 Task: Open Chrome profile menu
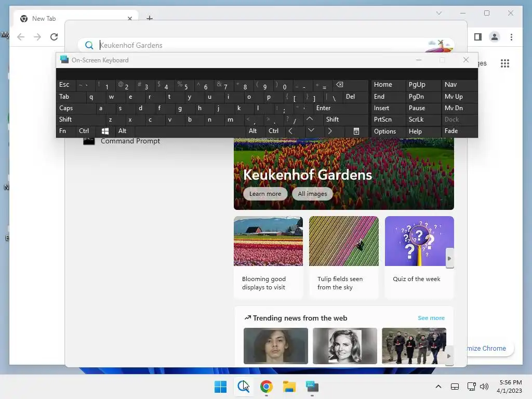[x=495, y=37]
